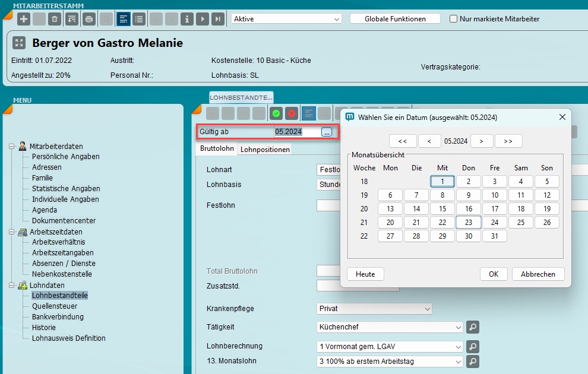Screen dimensions: 588x374
Task: Click the info icon in top toolbar
Action: click(x=187, y=19)
